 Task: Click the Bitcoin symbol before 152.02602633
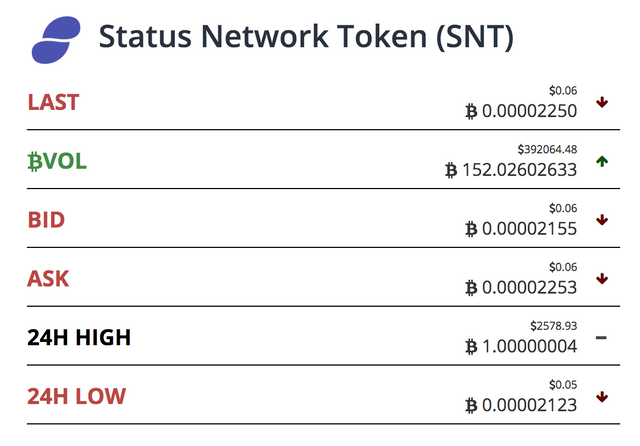tap(451, 170)
